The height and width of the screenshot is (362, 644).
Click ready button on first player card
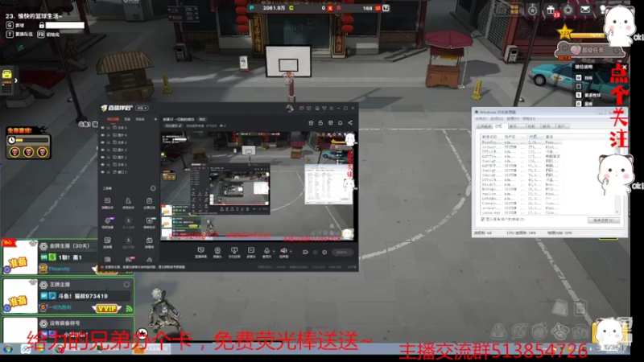coord(18,261)
